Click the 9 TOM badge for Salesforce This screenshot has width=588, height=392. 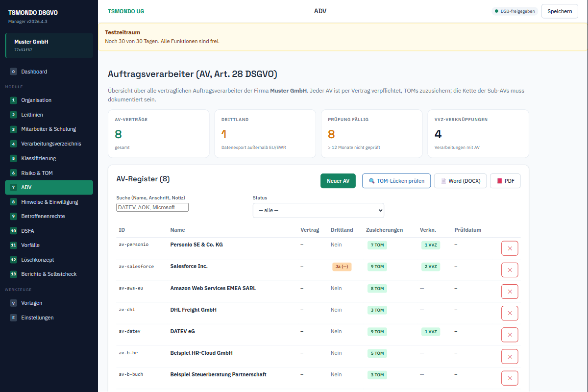pyautogui.click(x=377, y=267)
